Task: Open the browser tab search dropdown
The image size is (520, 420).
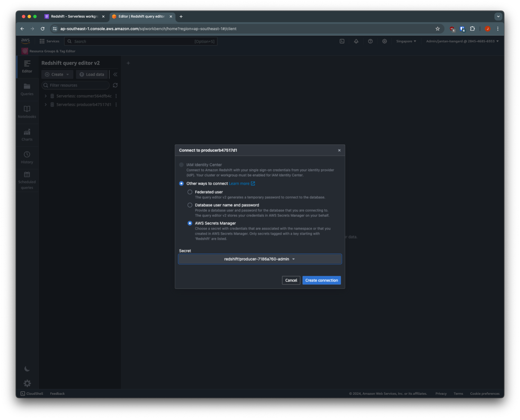Action: (x=498, y=16)
